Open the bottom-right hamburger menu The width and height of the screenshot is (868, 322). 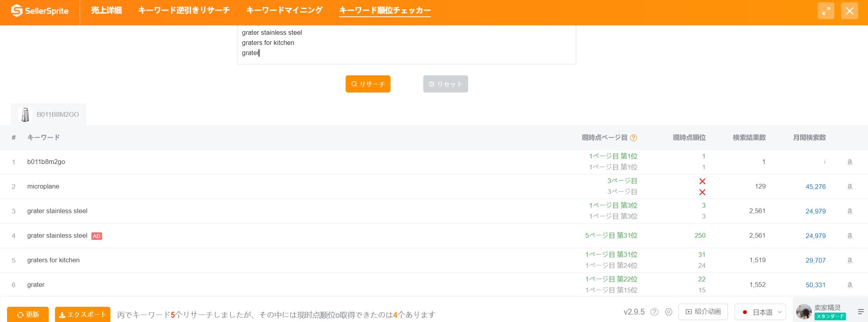861,311
